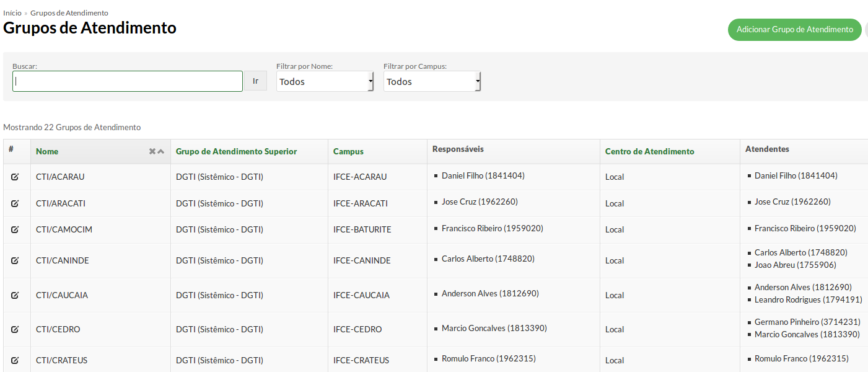
Task: Click IFCE-CANINDE campus cell
Action: pos(362,260)
